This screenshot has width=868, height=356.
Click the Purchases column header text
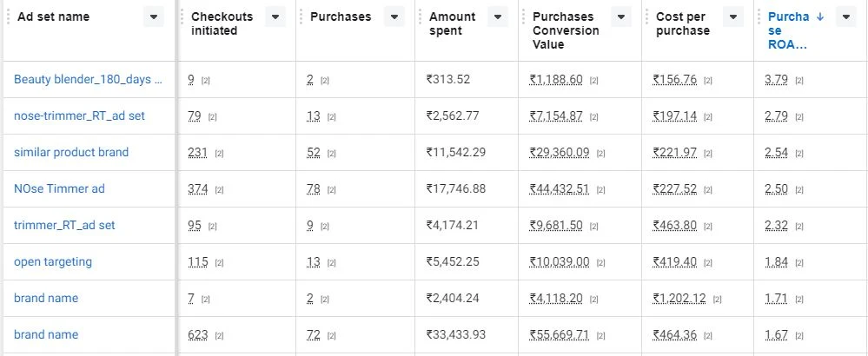(340, 16)
